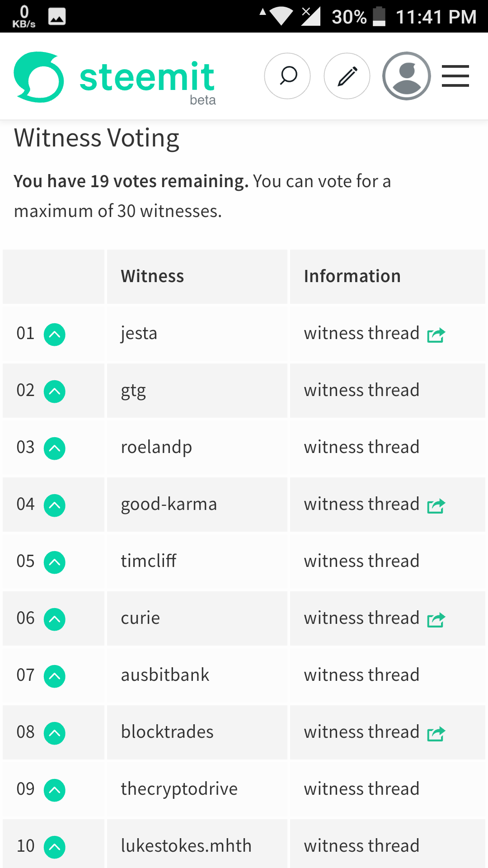Toggle upvote for witness thecryptodrive

click(55, 790)
